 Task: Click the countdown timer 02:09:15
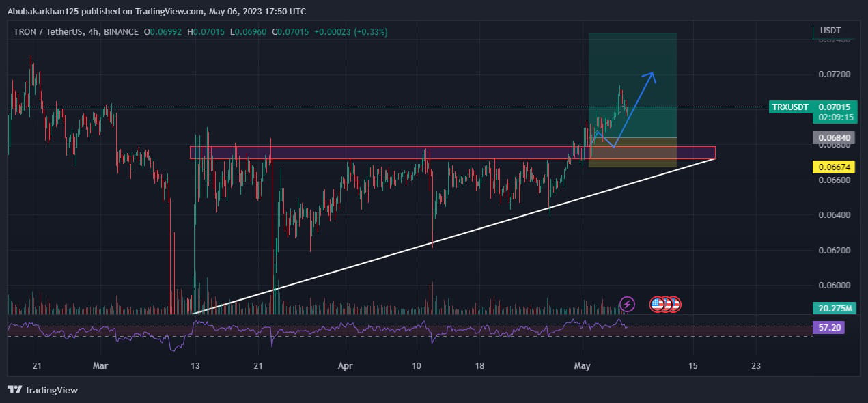pyautogui.click(x=835, y=117)
